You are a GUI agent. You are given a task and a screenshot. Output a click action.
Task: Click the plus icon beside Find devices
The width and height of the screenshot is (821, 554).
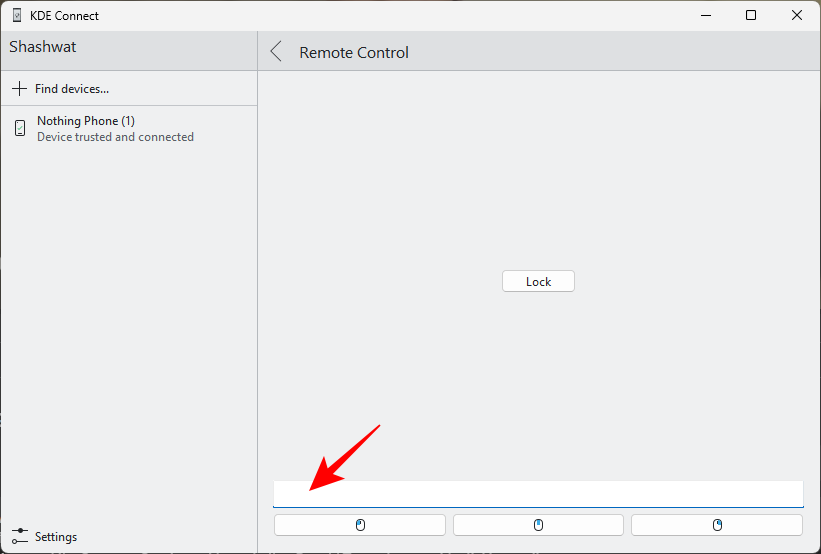pos(19,89)
